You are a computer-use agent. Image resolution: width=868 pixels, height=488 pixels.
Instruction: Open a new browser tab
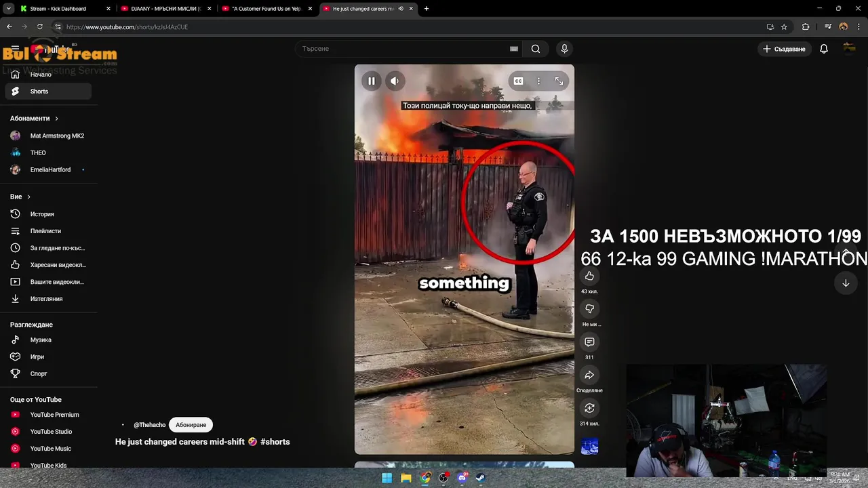426,9
